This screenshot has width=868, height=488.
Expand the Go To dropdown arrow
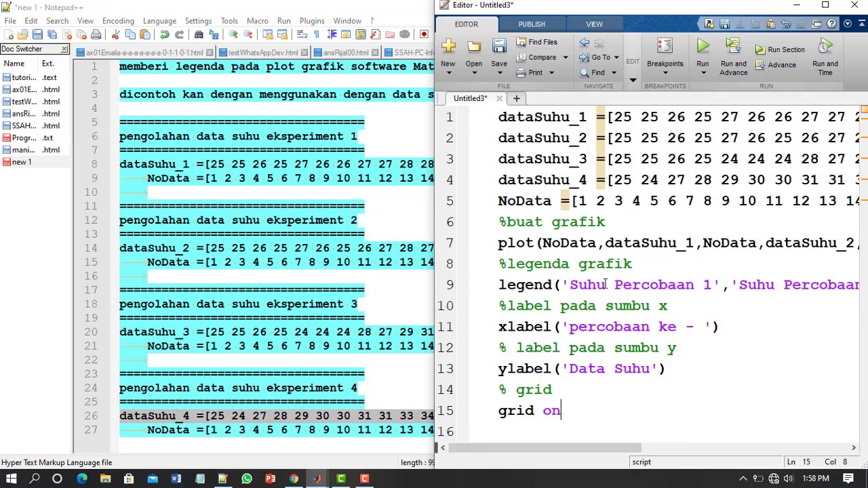pyautogui.click(x=616, y=58)
